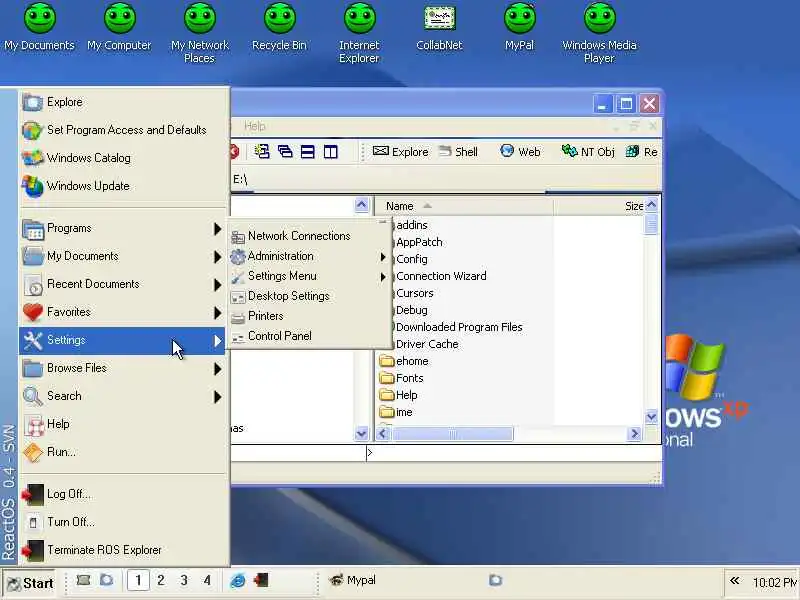800x600 pixels.
Task: Select Config folder in file list
Action: (x=412, y=259)
